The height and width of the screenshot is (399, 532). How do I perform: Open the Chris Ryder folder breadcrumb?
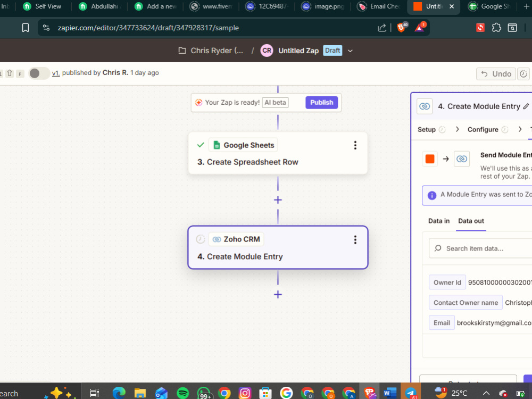pos(217,51)
